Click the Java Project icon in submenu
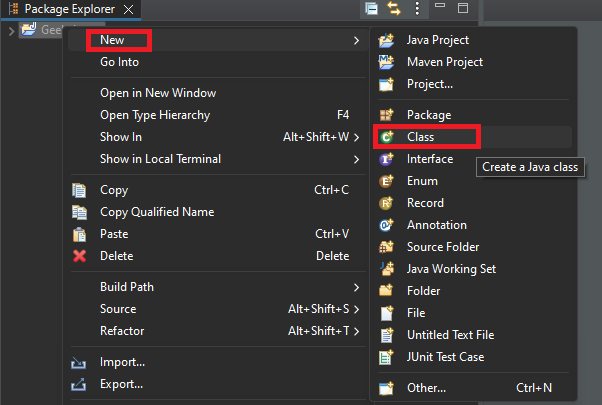 386,40
